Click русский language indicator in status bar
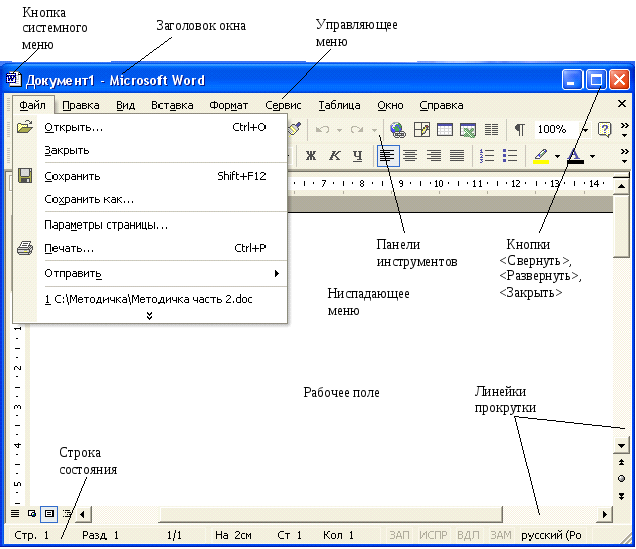Viewport: 636px width, 549px height. [551, 535]
